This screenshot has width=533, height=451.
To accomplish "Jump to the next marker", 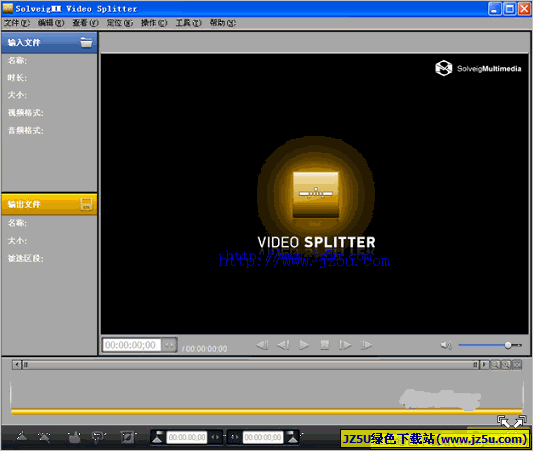I will point(366,345).
